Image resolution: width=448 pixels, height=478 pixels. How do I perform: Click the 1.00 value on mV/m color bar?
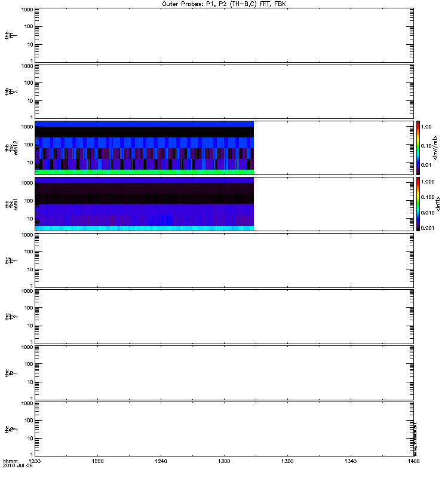[426, 127]
